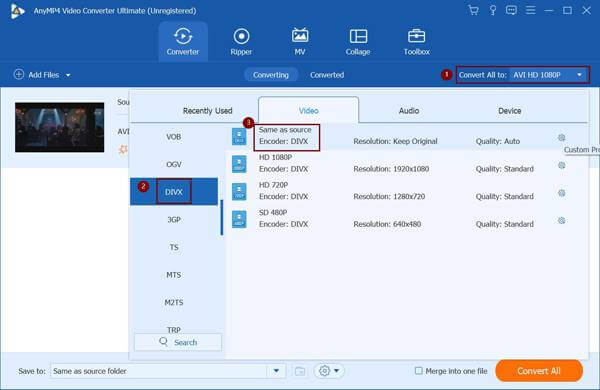
Task: Open the settings gear dropdown at bottom
Action: tap(329, 371)
